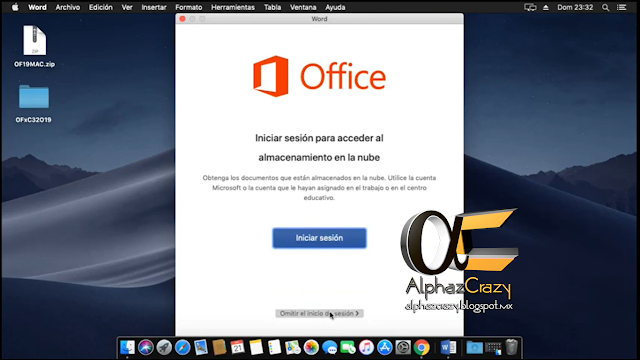Open Photos flower icon in dock
This screenshot has width=640, height=360.
(x=311, y=347)
